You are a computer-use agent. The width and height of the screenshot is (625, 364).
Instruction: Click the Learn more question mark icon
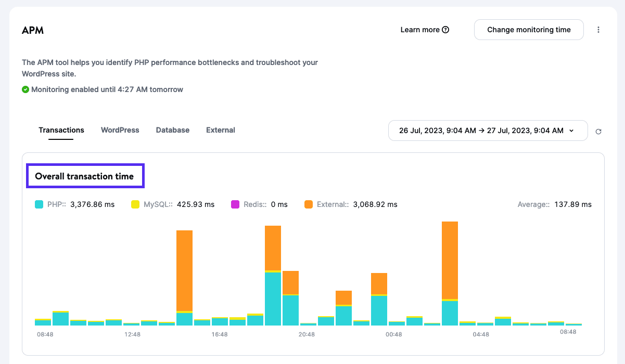tap(445, 30)
